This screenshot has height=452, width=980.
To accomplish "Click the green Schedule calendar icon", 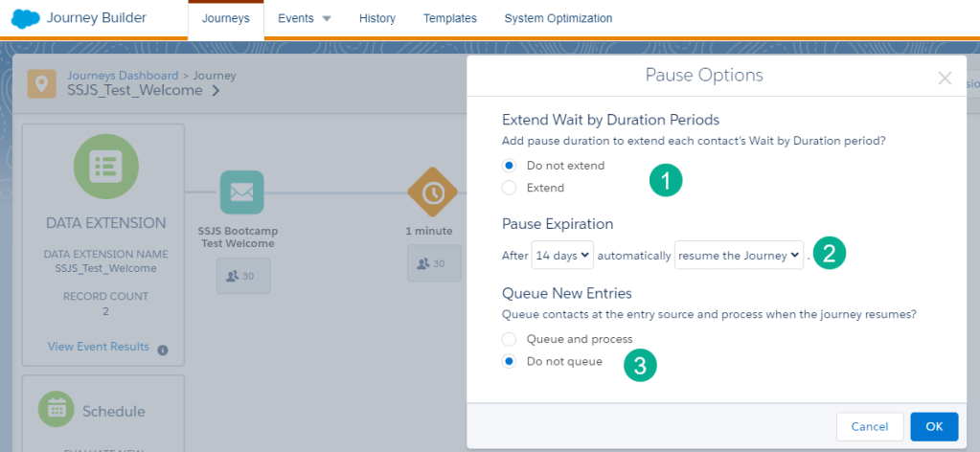I will coord(57,410).
